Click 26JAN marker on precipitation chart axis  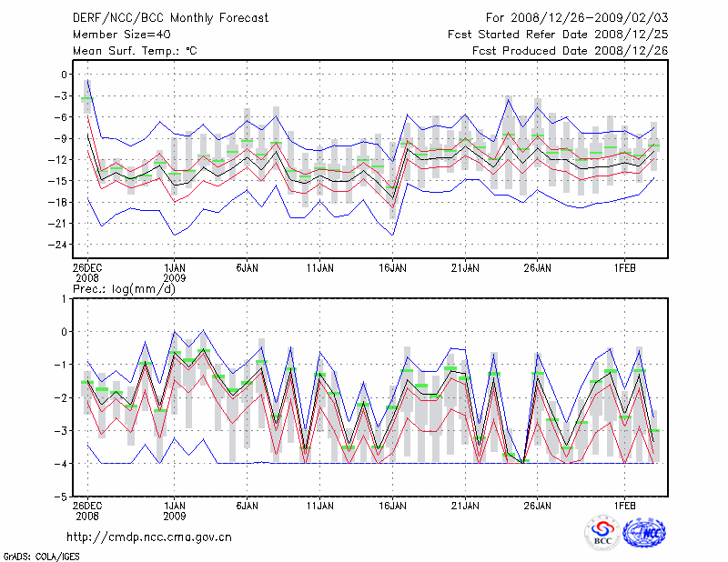point(538,504)
